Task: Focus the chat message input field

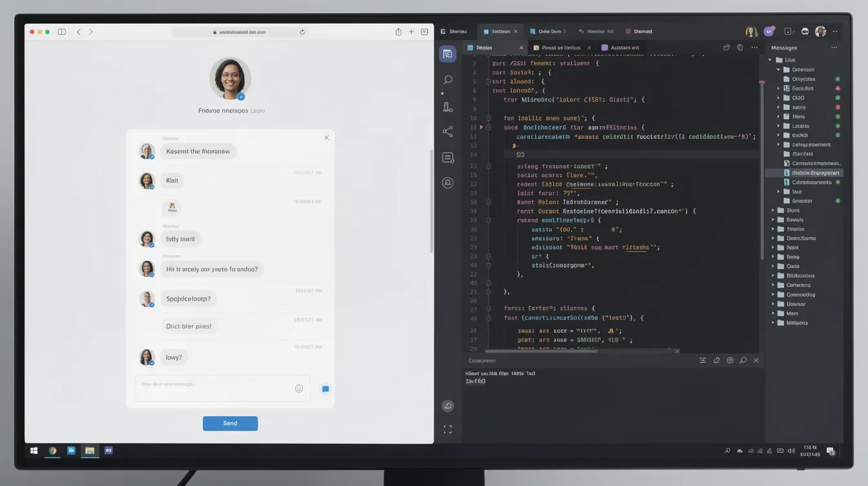Action: (x=223, y=388)
